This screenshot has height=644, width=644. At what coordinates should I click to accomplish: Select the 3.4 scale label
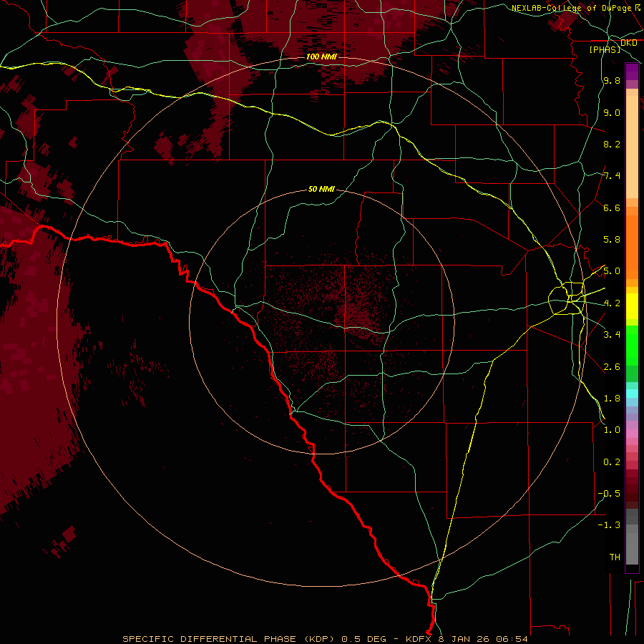click(x=612, y=335)
